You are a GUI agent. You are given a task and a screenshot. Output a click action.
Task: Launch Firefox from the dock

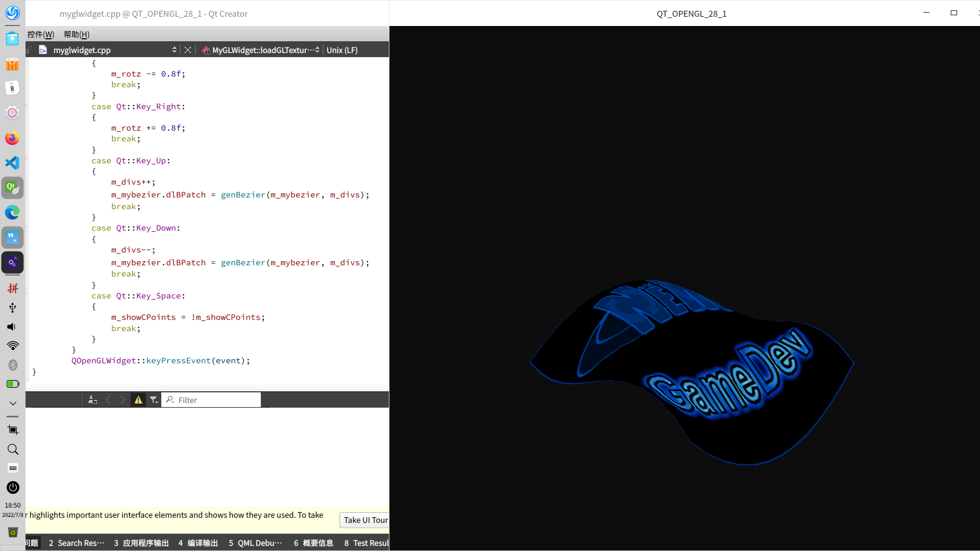click(12, 138)
